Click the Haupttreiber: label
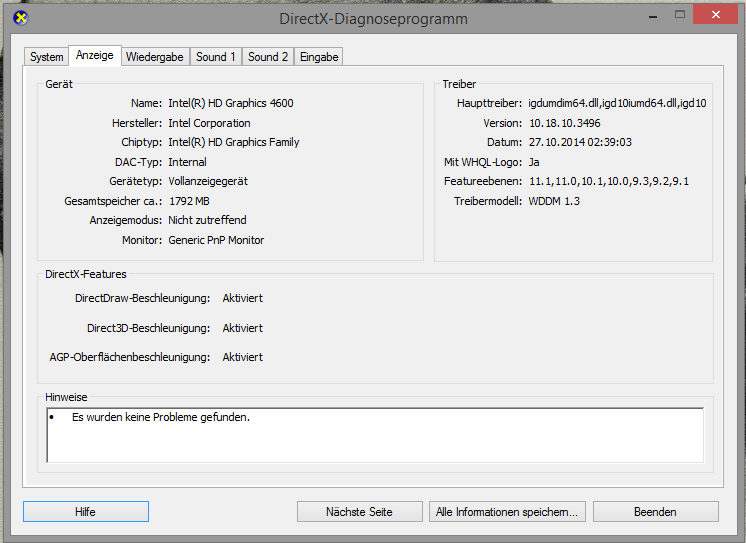746x543 pixels. 490,103
